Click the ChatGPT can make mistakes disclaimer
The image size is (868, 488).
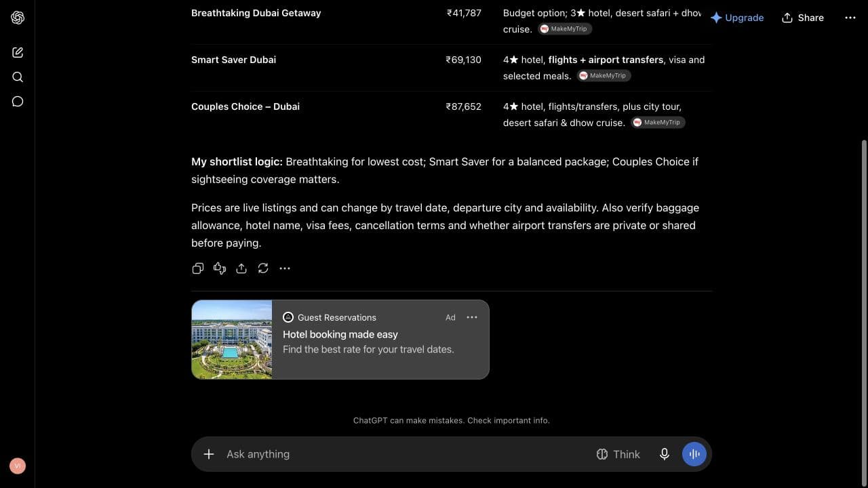[452, 420]
